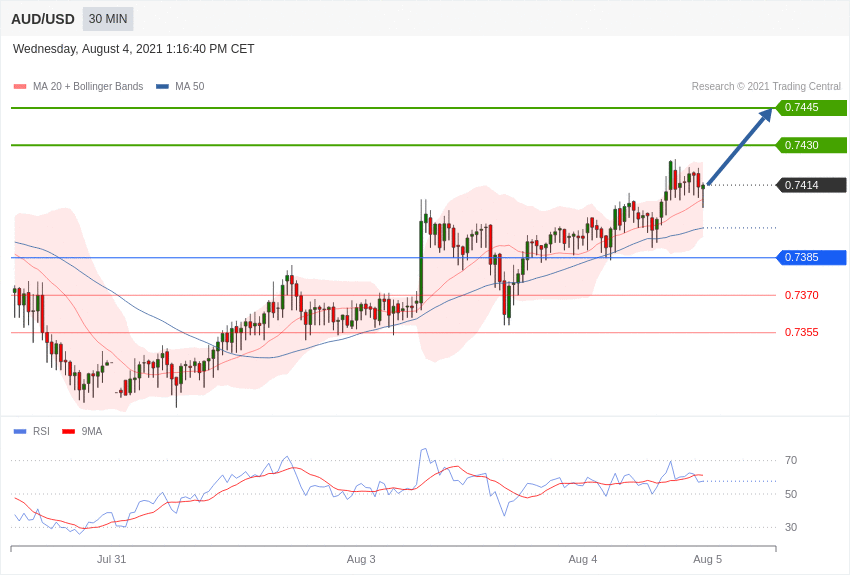Click the AUD/USD pair title
Image resolution: width=850 pixels, height=576 pixels.
click(x=43, y=19)
